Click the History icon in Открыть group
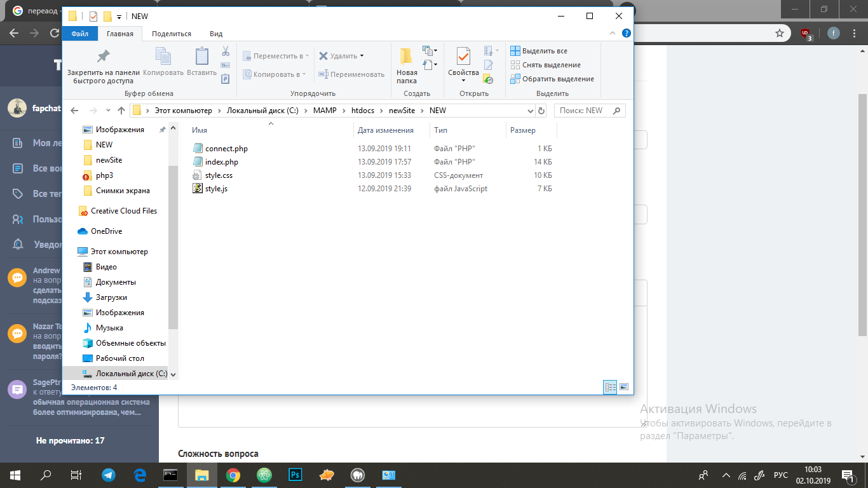Image resolution: width=868 pixels, height=488 pixels. [x=488, y=79]
